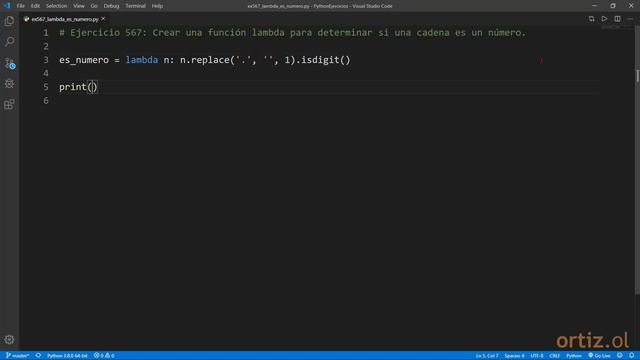
Task: Click n.replace on line 3
Action: click(205, 60)
